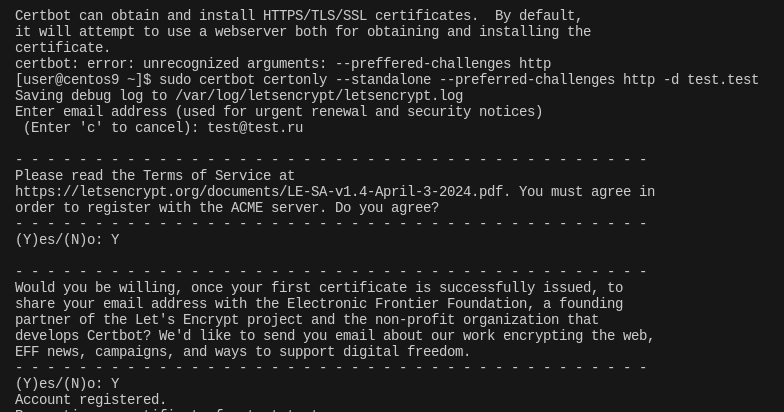Click the single word line 'certificate.'
784x412 pixels.
(63, 48)
